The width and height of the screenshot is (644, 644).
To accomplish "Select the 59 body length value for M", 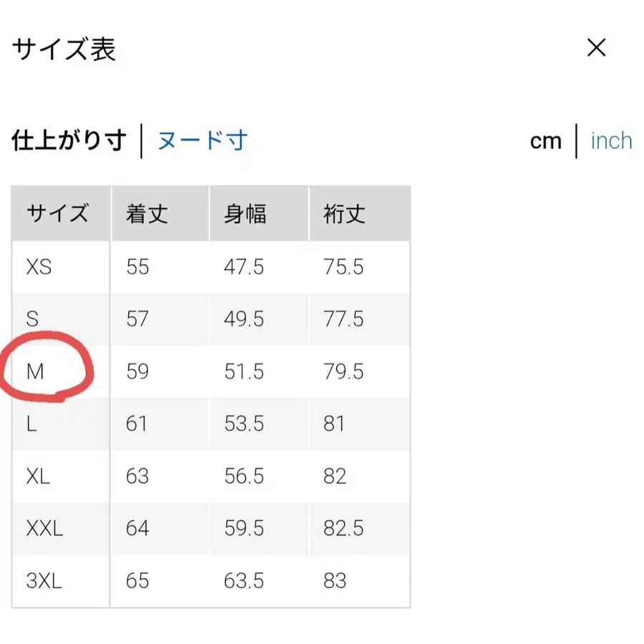I will tap(136, 372).
